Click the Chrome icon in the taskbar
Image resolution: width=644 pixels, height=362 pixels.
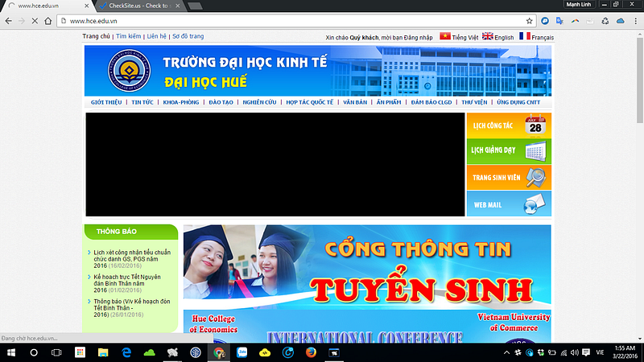pos(218,352)
